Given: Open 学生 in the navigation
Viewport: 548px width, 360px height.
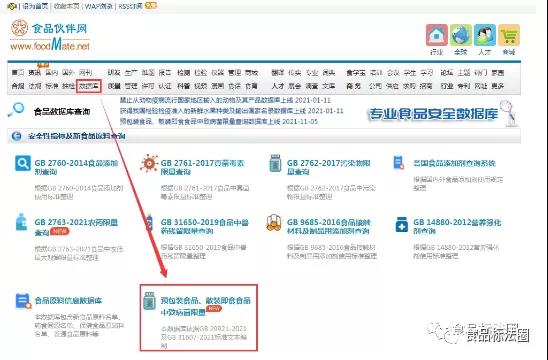Looking at the screenshot, I should tap(410, 73).
